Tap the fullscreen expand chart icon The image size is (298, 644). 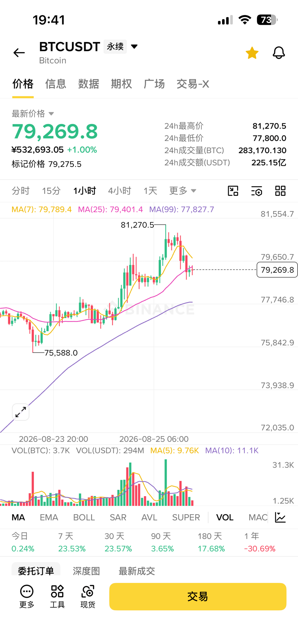21,412
